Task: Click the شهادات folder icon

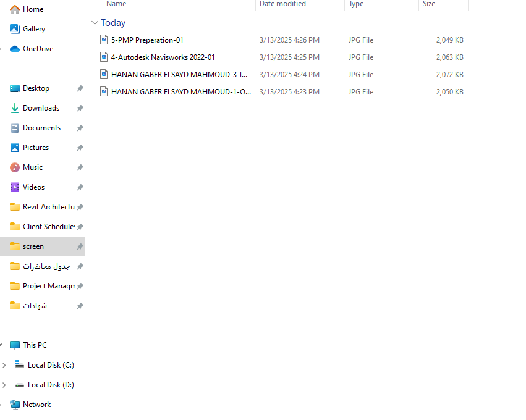Action: [15, 306]
